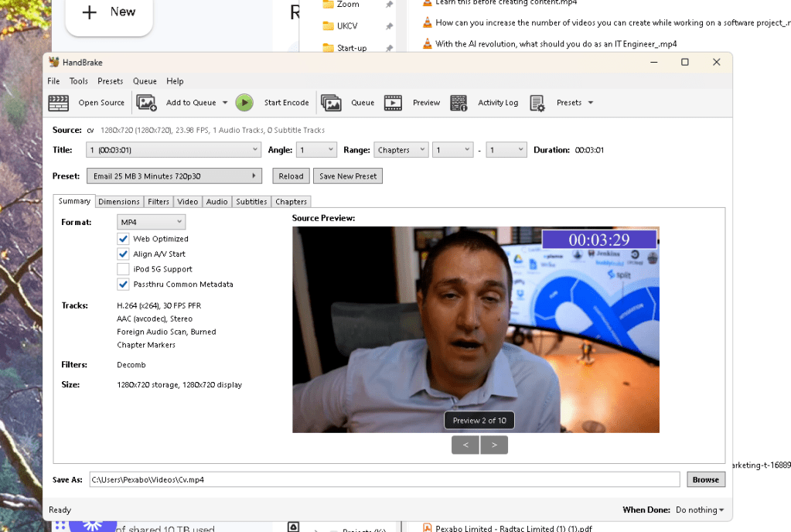The height and width of the screenshot is (532, 791).
Task: Click the green Start Encode play icon
Action: [x=244, y=103]
